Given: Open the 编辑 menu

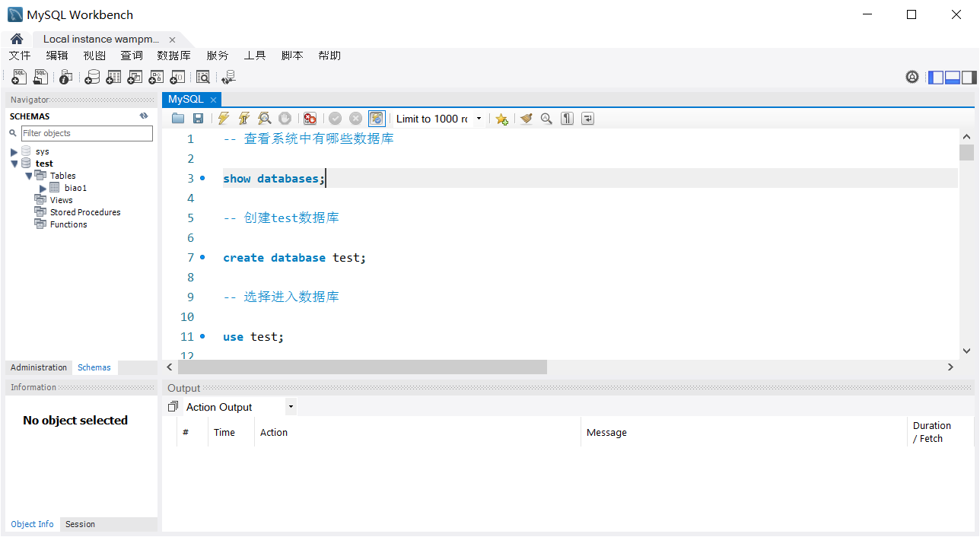Looking at the screenshot, I should (57, 56).
